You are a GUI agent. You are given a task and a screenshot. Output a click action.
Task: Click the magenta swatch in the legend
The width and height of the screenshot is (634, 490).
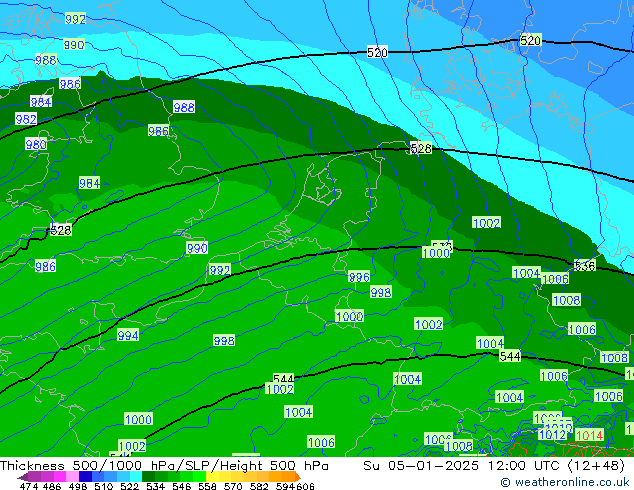click(x=59, y=476)
